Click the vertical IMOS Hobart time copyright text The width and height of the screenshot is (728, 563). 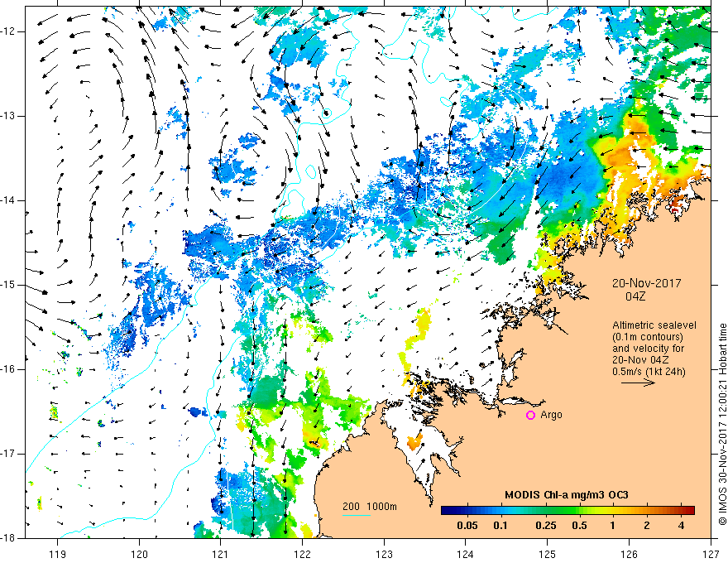click(722, 424)
